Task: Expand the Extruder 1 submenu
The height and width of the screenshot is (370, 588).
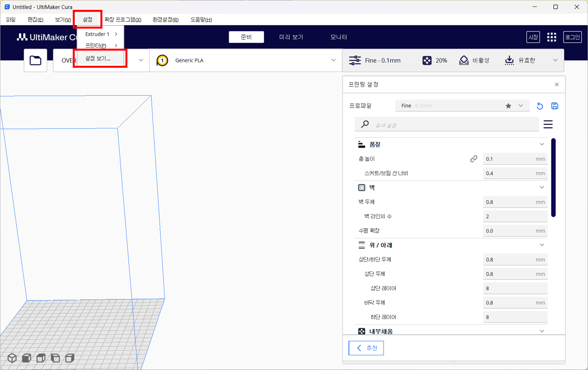Action: click(x=100, y=34)
